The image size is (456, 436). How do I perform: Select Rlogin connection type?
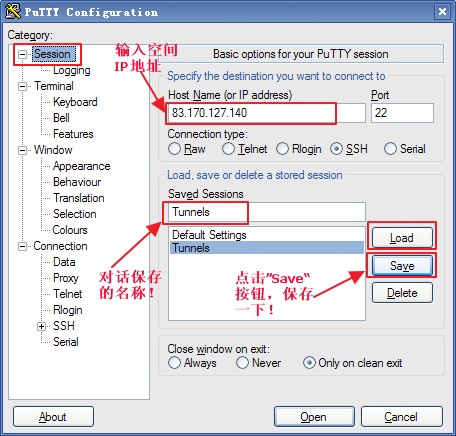click(x=299, y=149)
